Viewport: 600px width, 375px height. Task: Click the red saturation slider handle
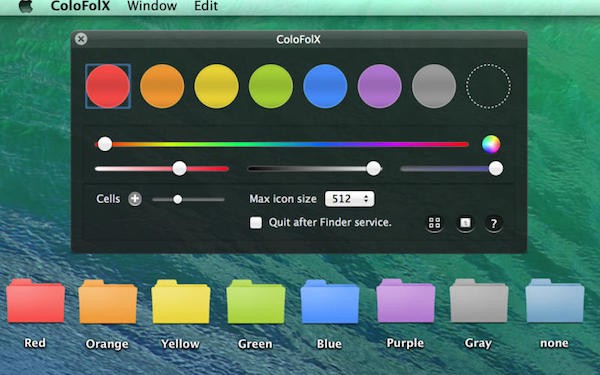(179, 168)
